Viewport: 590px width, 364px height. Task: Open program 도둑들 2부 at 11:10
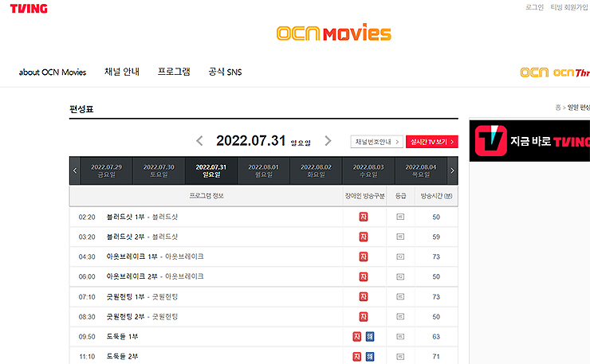pos(122,357)
